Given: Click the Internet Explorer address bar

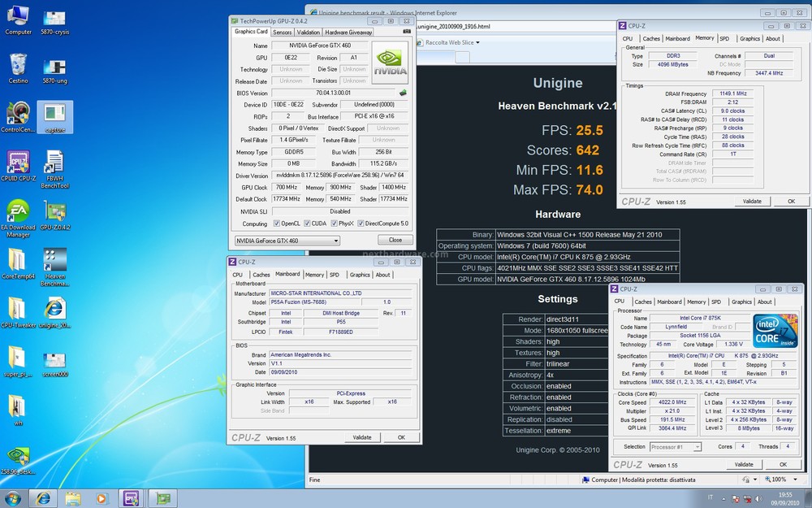Looking at the screenshot, I should click(x=516, y=26).
